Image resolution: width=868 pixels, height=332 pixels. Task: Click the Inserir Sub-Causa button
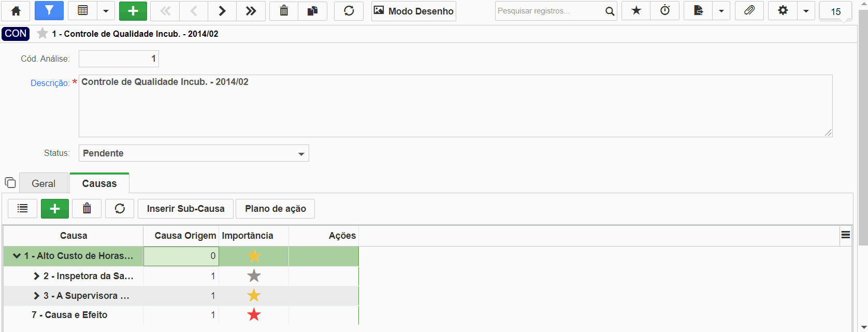coord(185,209)
